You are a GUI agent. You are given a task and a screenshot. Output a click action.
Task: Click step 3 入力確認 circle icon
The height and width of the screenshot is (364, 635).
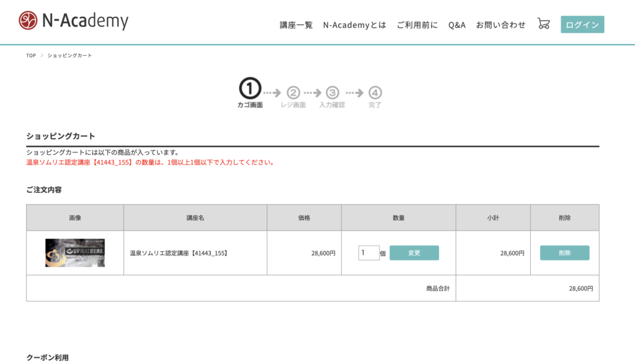332,93
